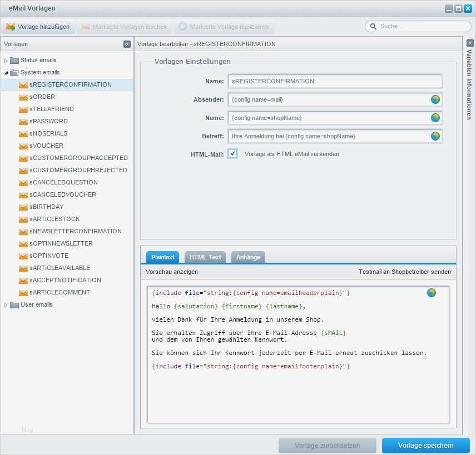476x455 pixels.
Task: Click the globe icon in Absender field
Action: (x=435, y=99)
